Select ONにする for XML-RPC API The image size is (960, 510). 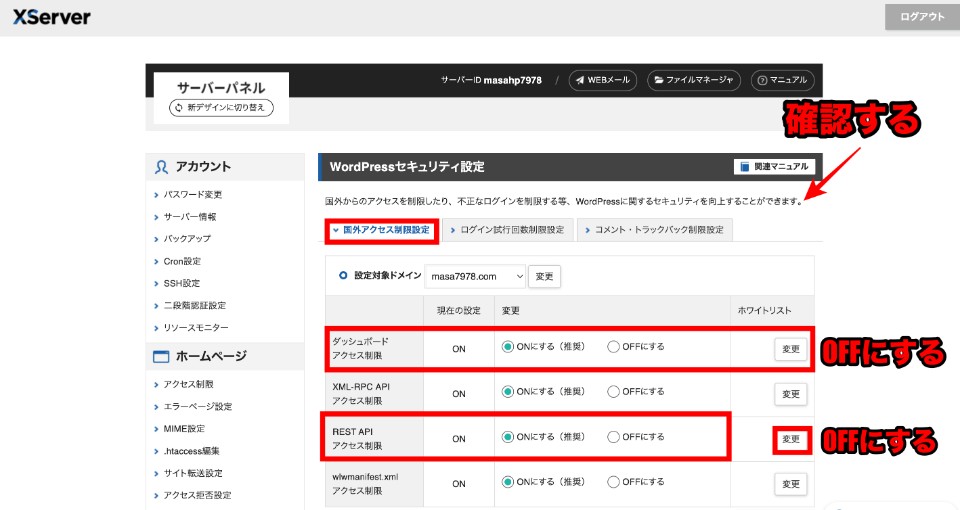tap(508, 392)
